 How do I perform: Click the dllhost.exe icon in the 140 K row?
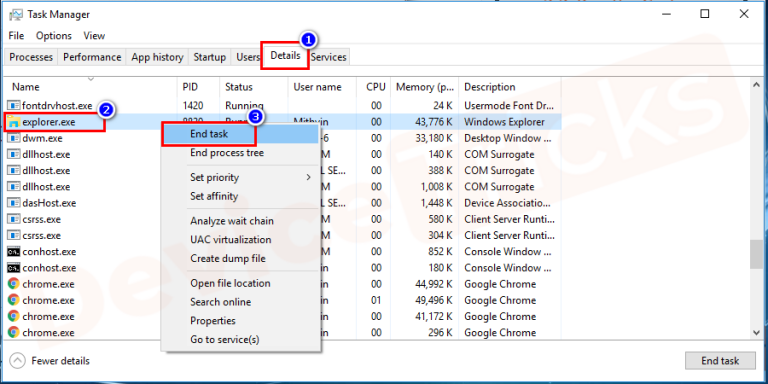[x=13, y=154]
